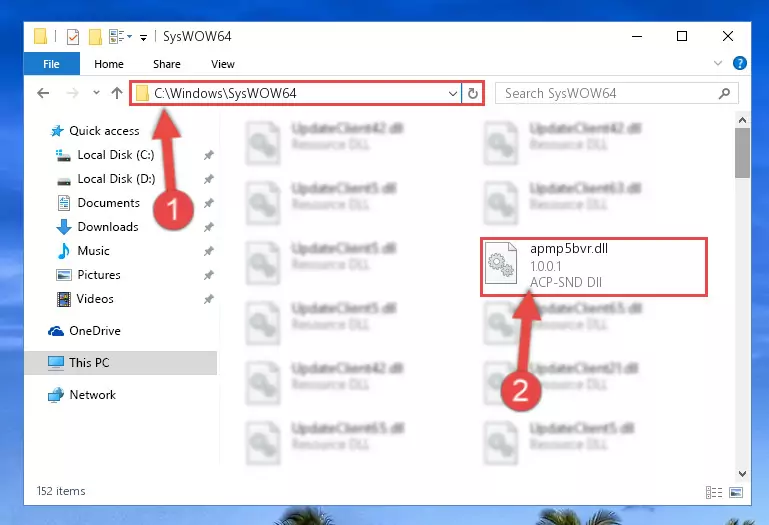769x525 pixels.
Task: Click the address bar path C:\Windows\SysWOW64
Action: [225, 94]
